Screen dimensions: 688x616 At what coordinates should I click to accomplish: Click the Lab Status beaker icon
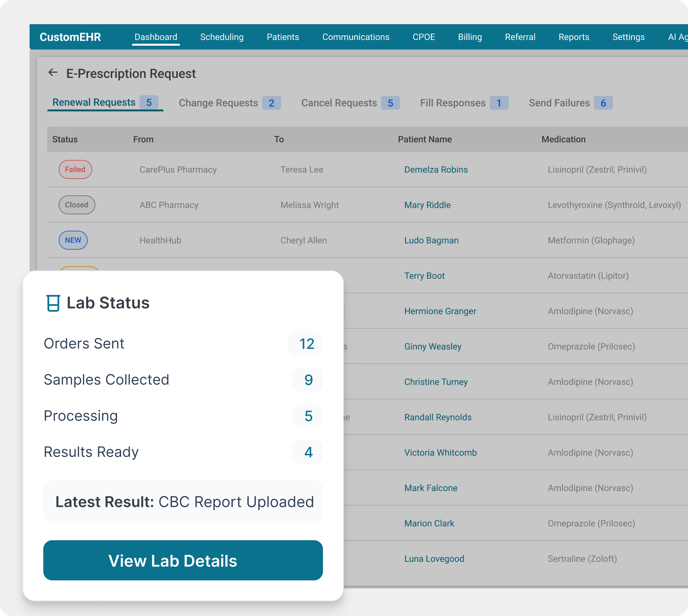53,303
